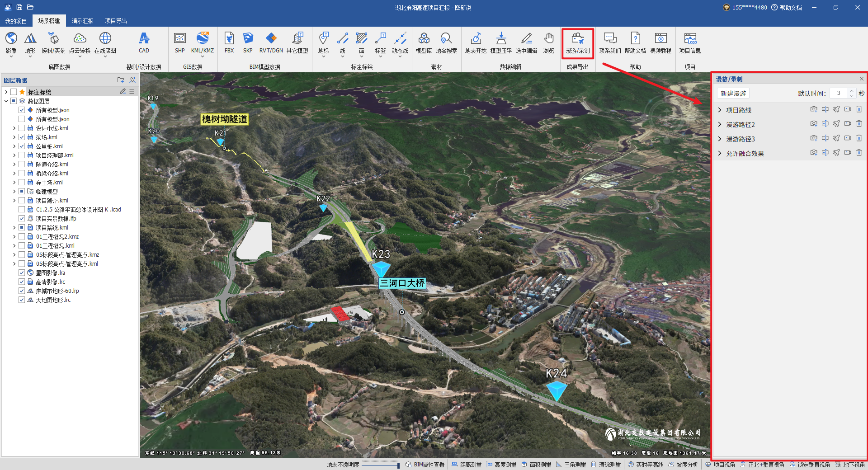Image resolution: width=868 pixels, height=470 pixels.
Task: Activate the 地表开挖 excavation tool
Action: 476,43
